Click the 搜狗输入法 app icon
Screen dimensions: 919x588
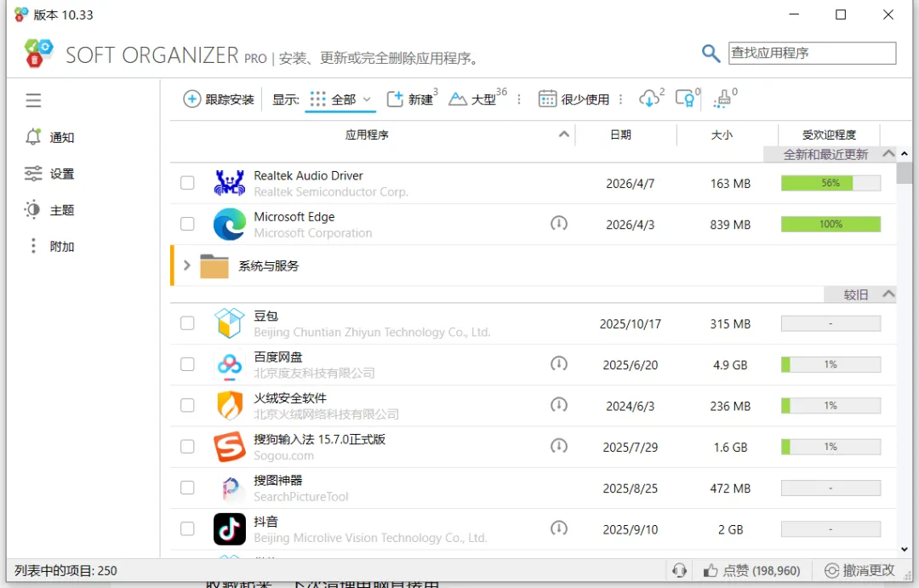pos(229,447)
